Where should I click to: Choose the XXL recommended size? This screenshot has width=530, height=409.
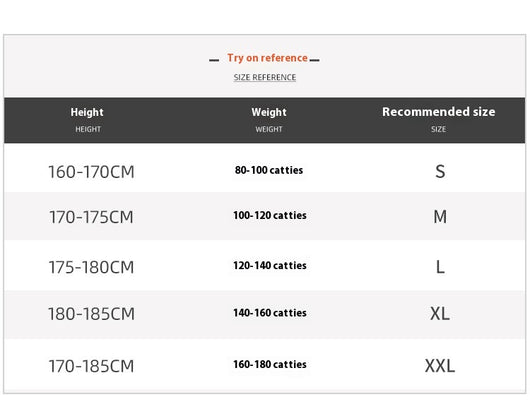click(x=440, y=366)
